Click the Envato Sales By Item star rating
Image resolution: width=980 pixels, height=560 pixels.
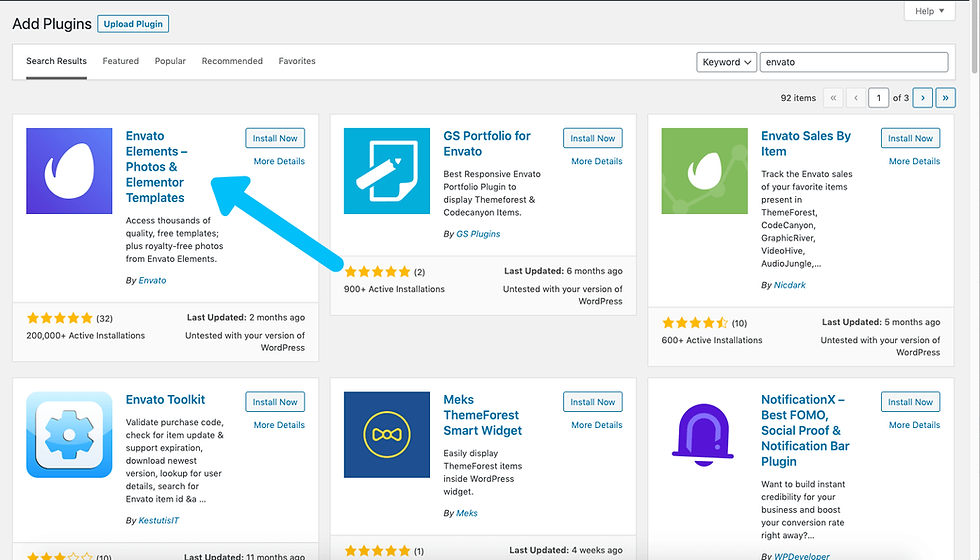point(695,323)
